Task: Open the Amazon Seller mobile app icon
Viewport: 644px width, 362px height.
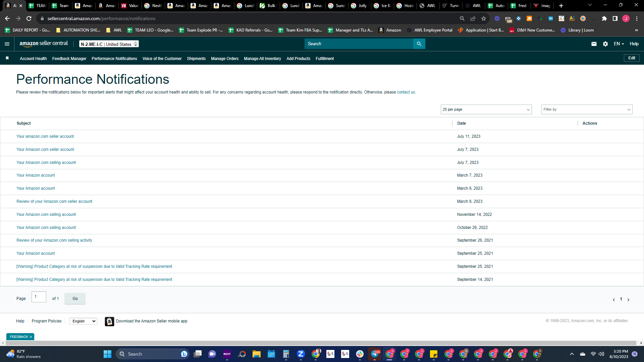Action: [x=109, y=321]
